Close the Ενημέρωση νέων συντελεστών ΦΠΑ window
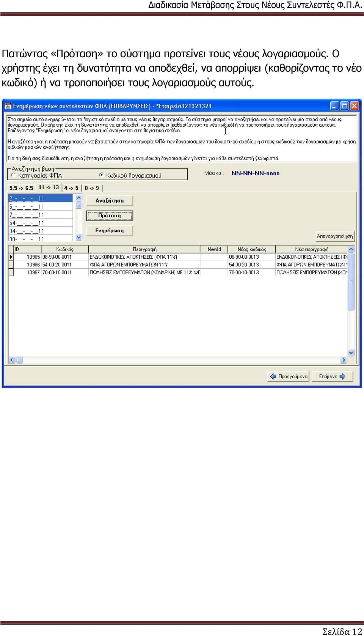364x636 pixels. (x=354, y=106)
